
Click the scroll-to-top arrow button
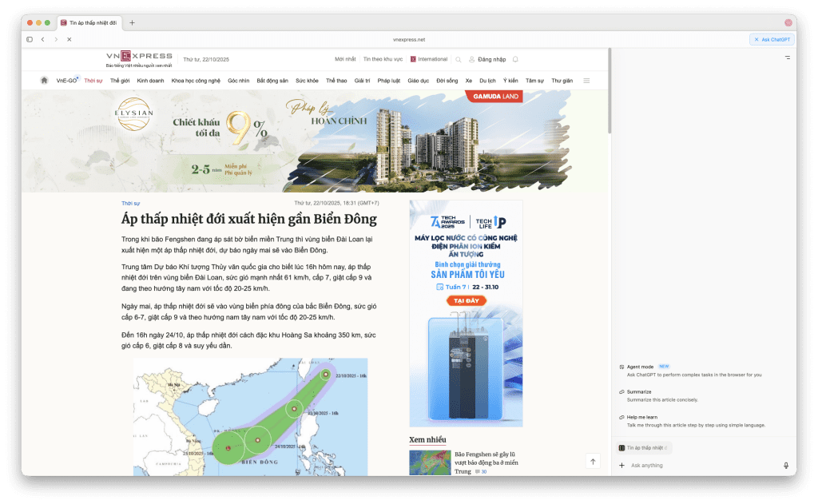coord(592,461)
